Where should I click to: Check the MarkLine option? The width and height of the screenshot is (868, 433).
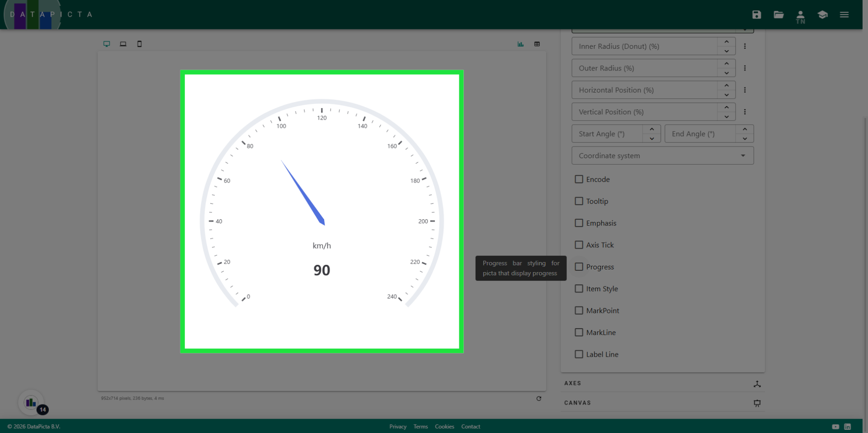[579, 332]
